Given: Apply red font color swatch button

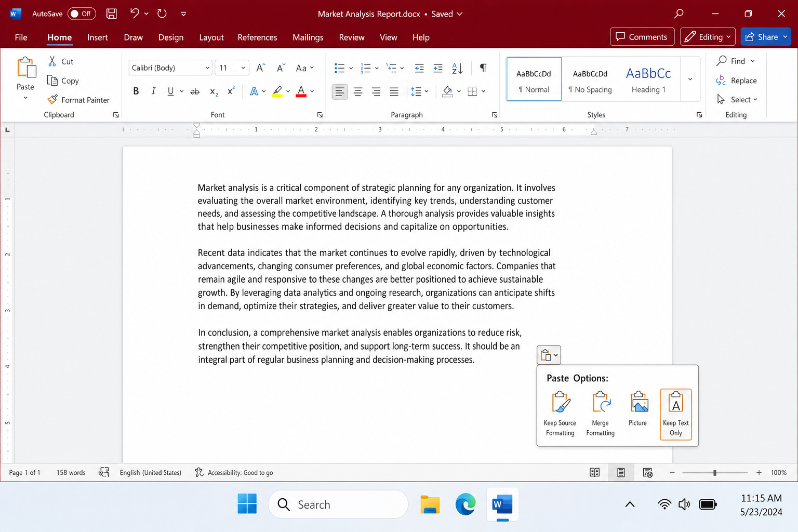Looking at the screenshot, I should pos(301,91).
